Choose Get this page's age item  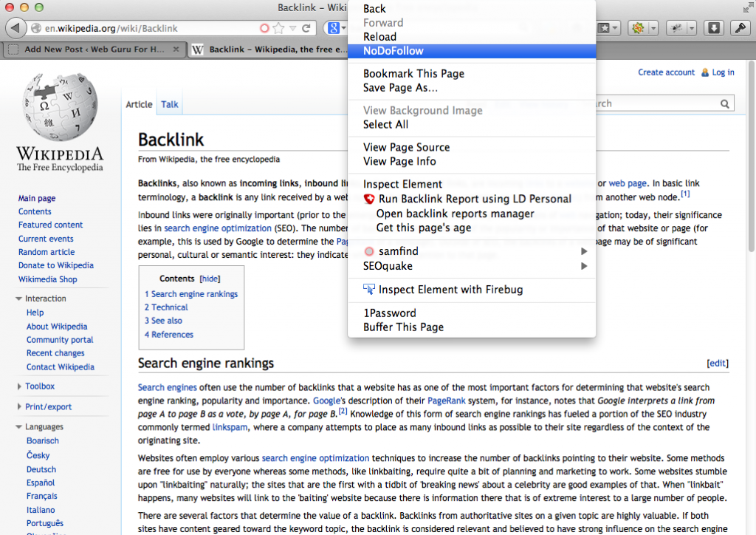472,228
